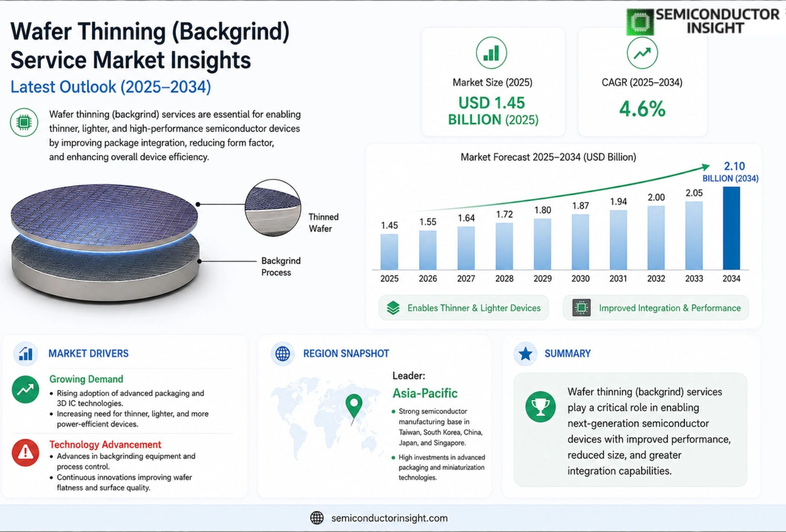The width and height of the screenshot is (786, 532).
Task: Click the '2.10 BILLION (2034)' label
Action: click(x=731, y=172)
